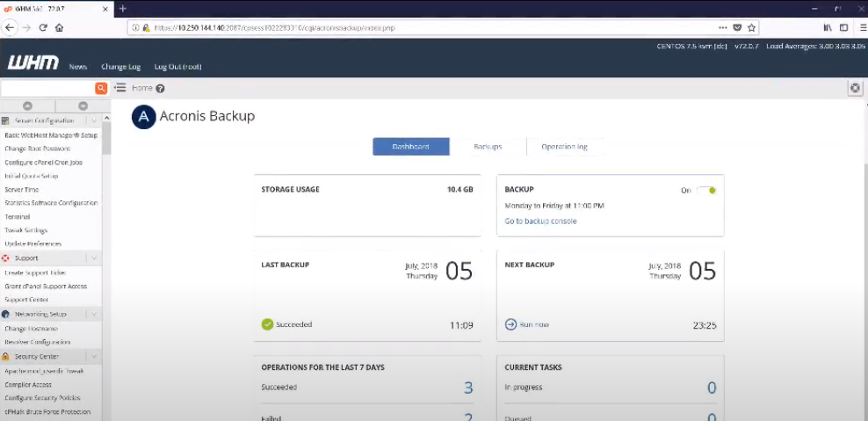Collapse the Networking Setup section chevron
Viewport: 868px width, 421px height.
click(94, 314)
